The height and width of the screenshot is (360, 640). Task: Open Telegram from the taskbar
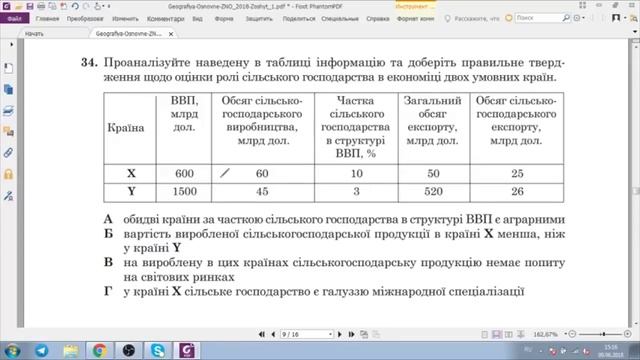[x=41, y=351]
